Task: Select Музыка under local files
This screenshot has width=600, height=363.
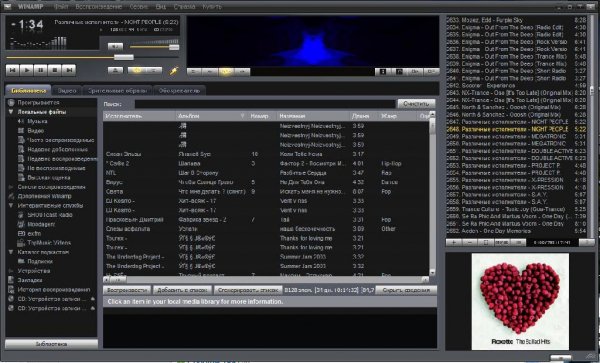Action: click(37, 121)
